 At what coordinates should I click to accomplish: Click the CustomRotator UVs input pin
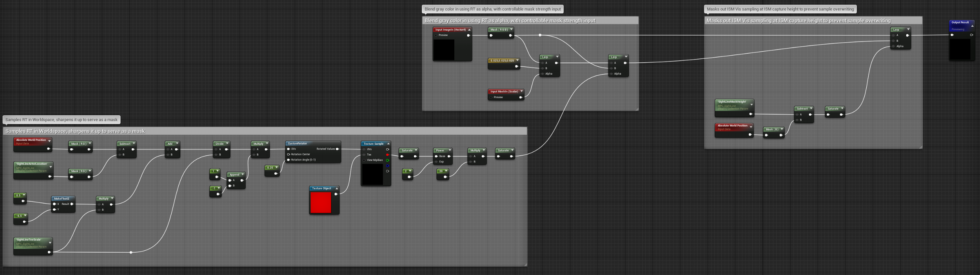289,149
